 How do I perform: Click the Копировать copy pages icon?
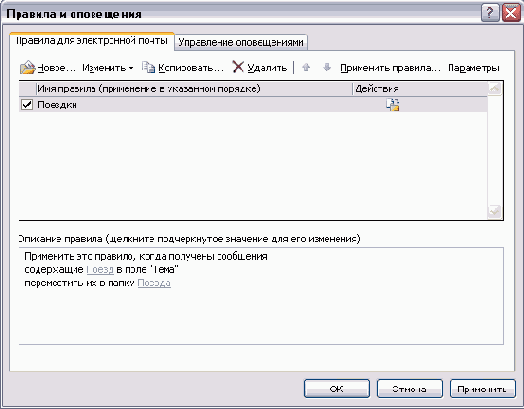tap(148, 67)
